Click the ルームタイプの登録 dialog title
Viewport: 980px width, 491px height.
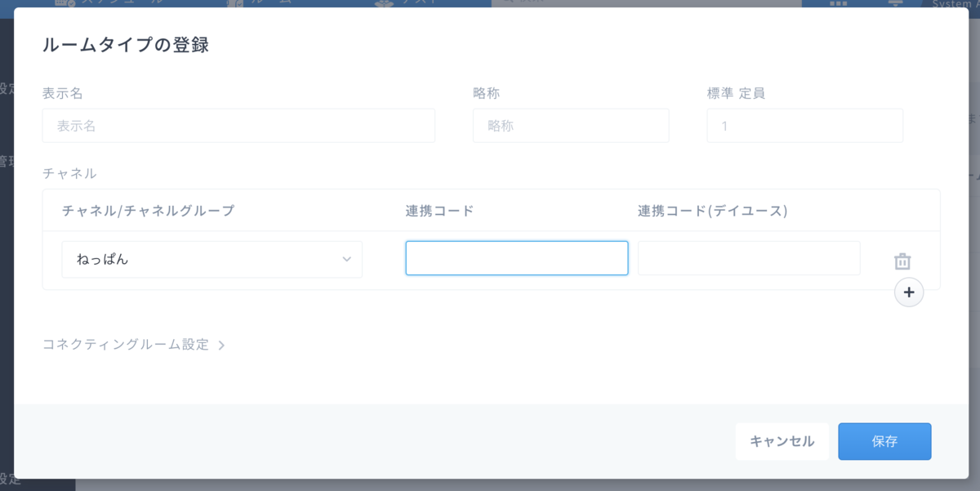coord(126,45)
